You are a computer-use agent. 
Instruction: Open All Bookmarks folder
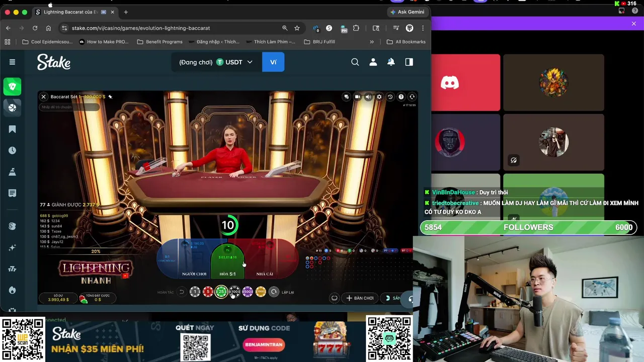(406, 42)
